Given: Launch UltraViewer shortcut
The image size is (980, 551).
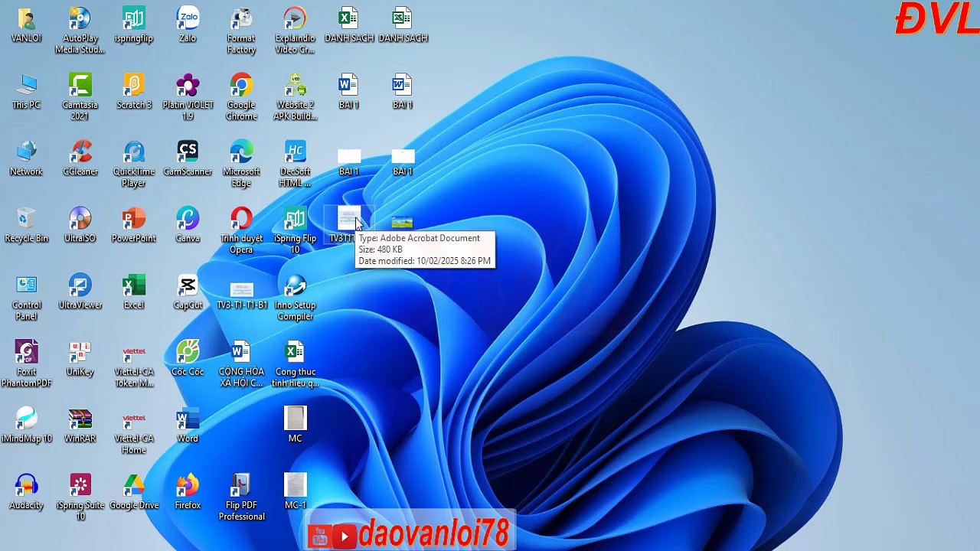Looking at the screenshot, I should 80,285.
